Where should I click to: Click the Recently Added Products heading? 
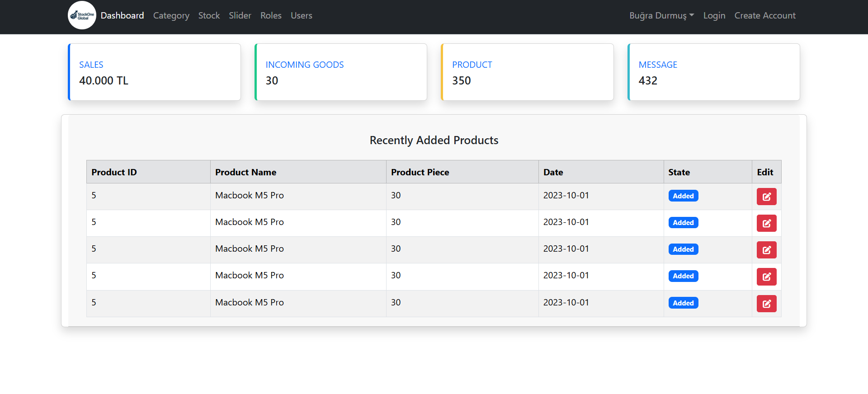(x=434, y=140)
